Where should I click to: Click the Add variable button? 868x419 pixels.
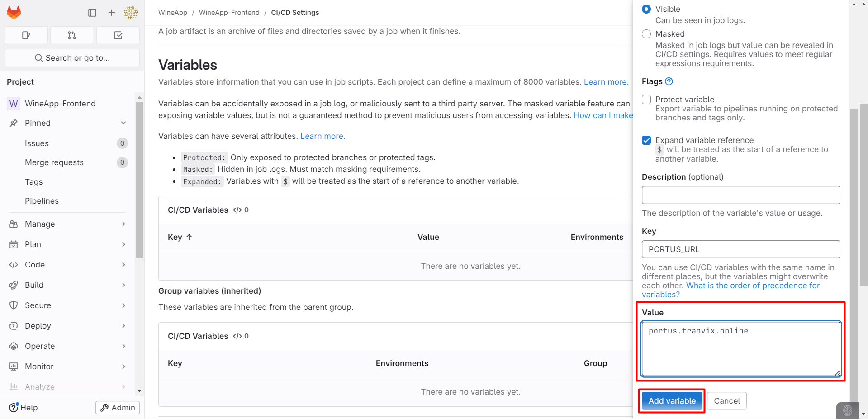(672, 401)
